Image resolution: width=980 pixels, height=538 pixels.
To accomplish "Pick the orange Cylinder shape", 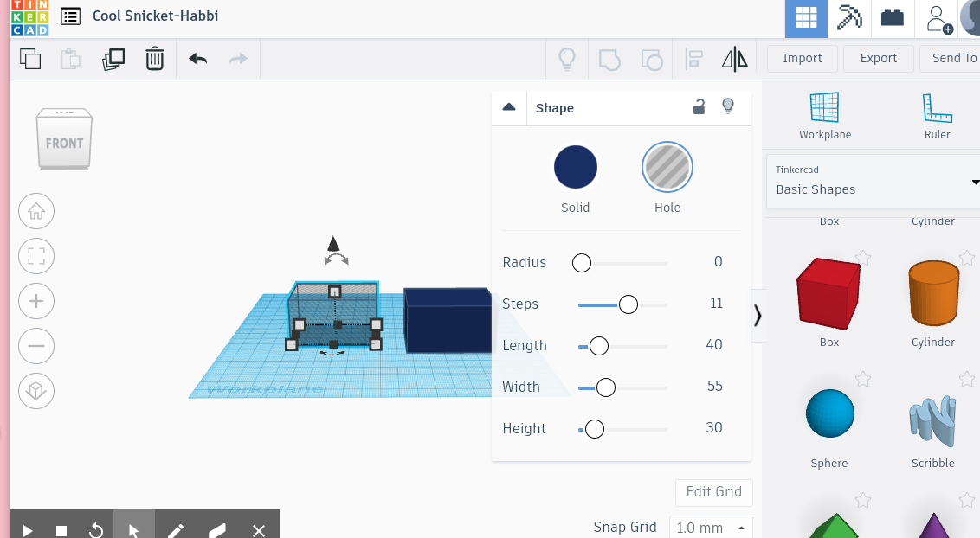I will (x=934, y=293).
